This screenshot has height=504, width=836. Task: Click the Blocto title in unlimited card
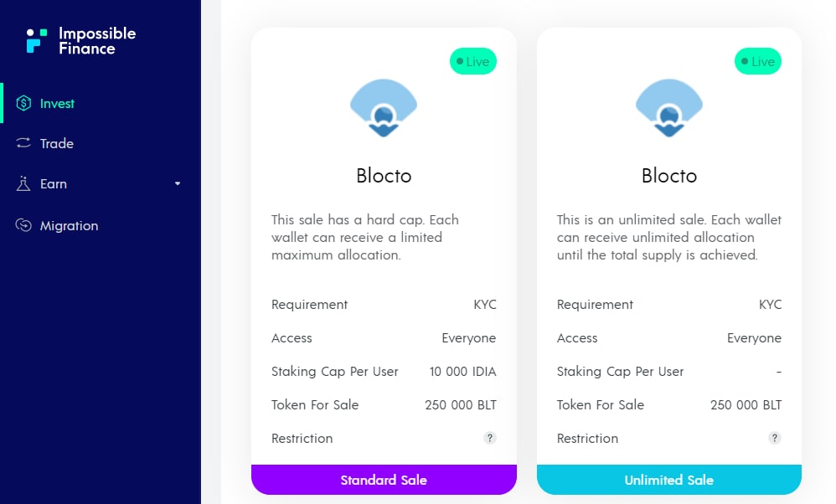(x=668, y=176)
